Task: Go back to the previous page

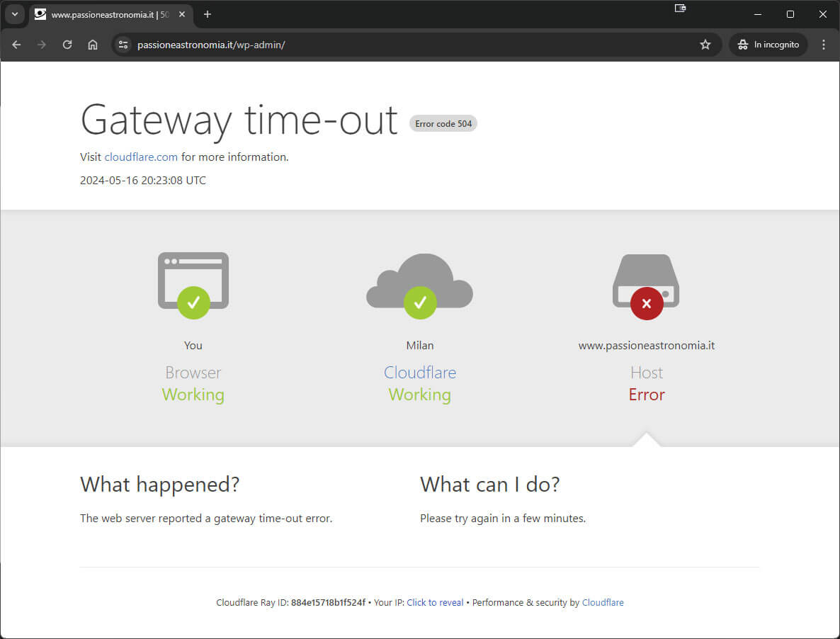Action: pyautogui.click(x=16, y=45)
